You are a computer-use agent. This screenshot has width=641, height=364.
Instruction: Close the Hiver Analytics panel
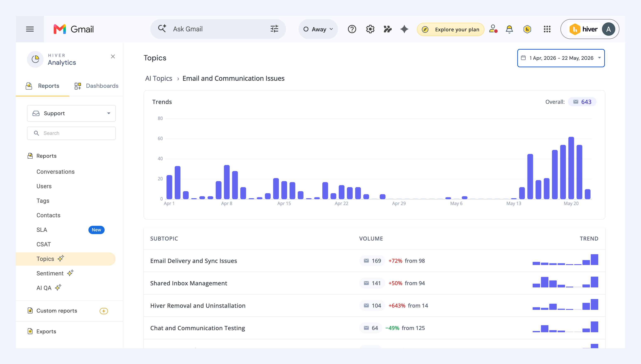(113, 56)
